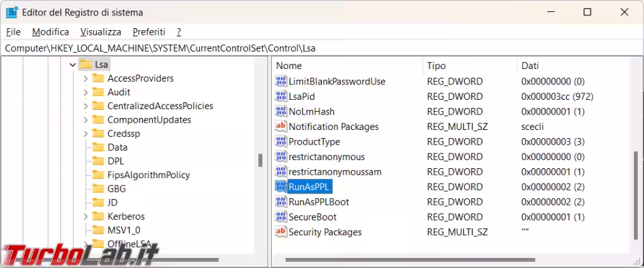Viewport: 644px width, 268px height.
Task: Expand the CentralizedAccessPolicies key
Action: (x=85, y=107)
